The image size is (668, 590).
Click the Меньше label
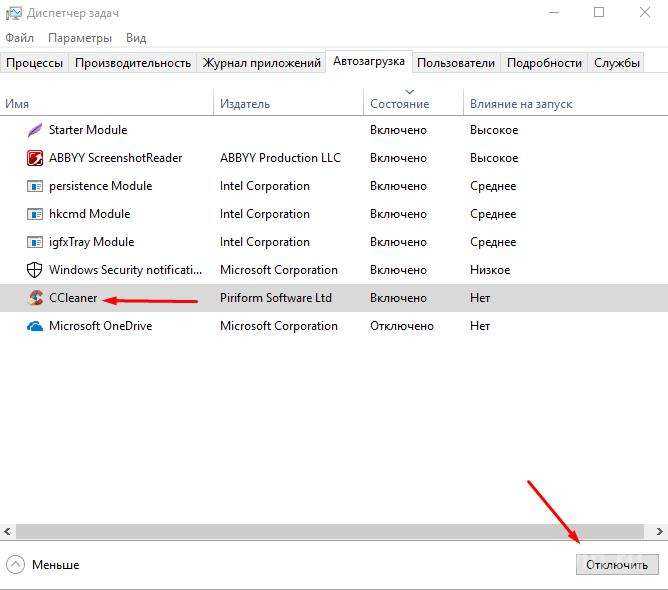(56, 565)
